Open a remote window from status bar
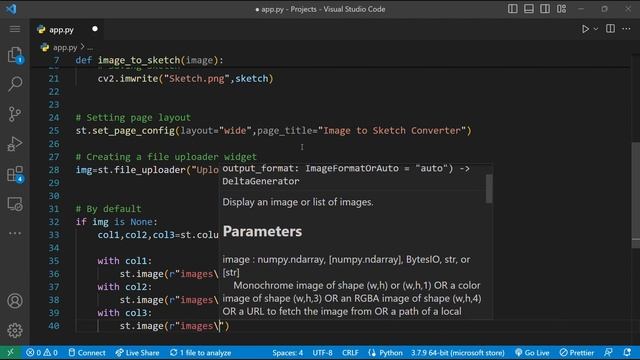Viewport: 640px width, 360px height. pos(11,353)
